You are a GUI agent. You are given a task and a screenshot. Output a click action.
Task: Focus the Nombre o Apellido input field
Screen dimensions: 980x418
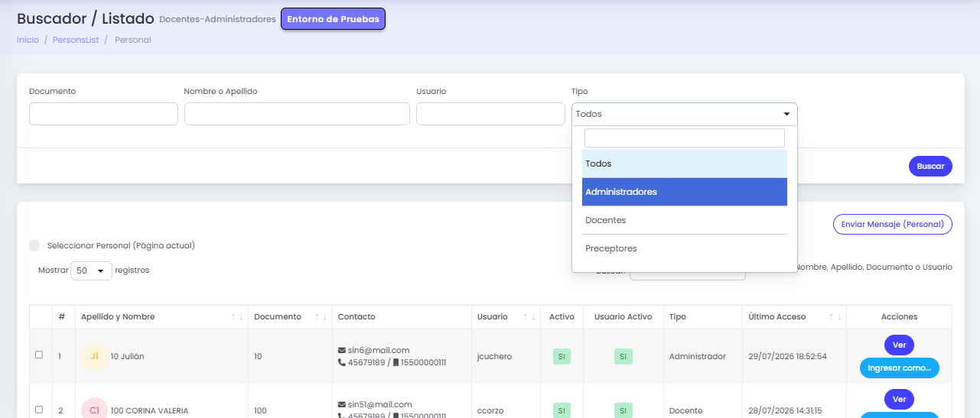(x=297, y=114)
